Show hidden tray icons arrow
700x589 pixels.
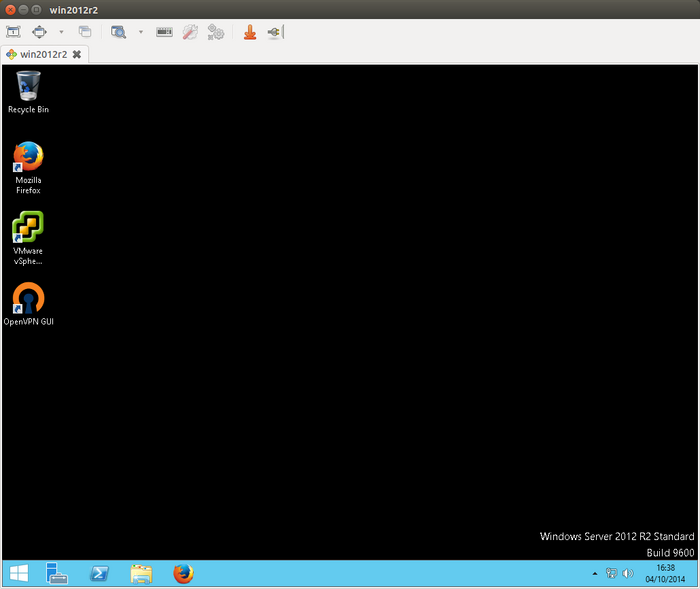point(595,574)
